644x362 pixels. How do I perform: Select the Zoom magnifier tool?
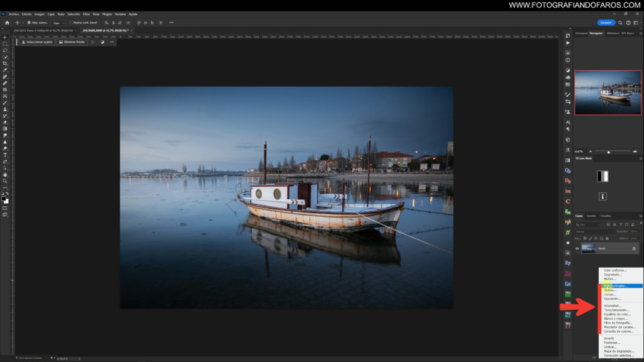(x=5, y=181)
